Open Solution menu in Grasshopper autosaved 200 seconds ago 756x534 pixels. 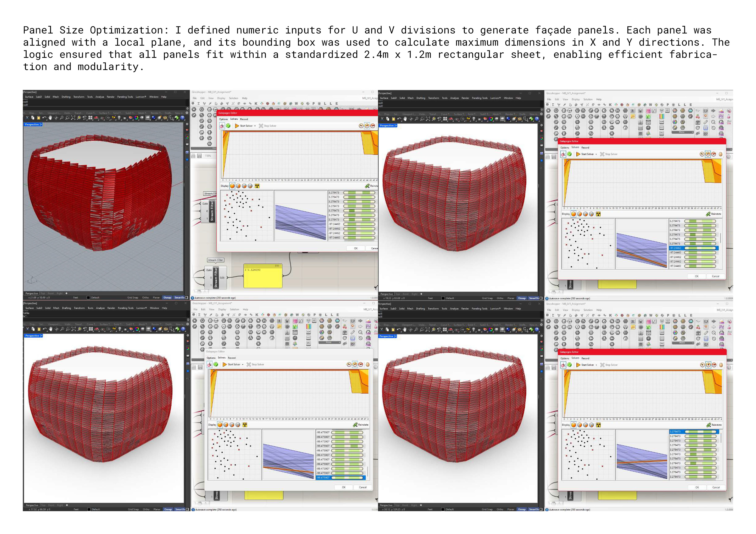pyautogui.click(x=233, y=98)
